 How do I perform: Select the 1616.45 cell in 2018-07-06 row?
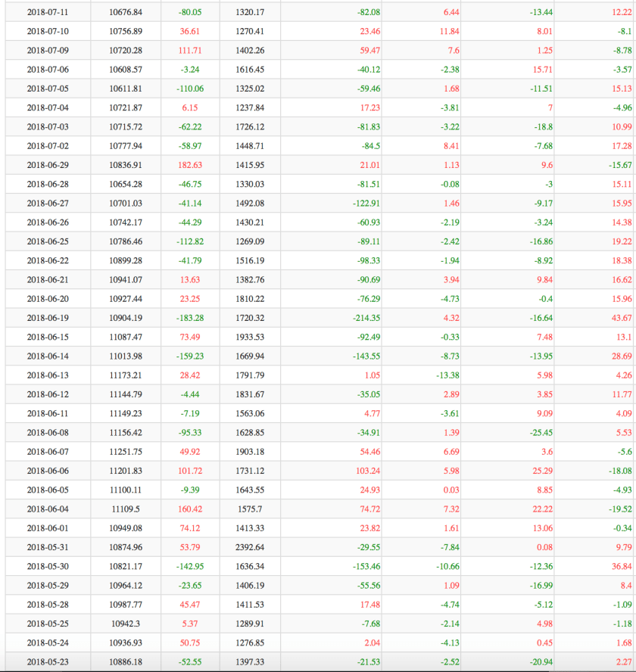250,70
